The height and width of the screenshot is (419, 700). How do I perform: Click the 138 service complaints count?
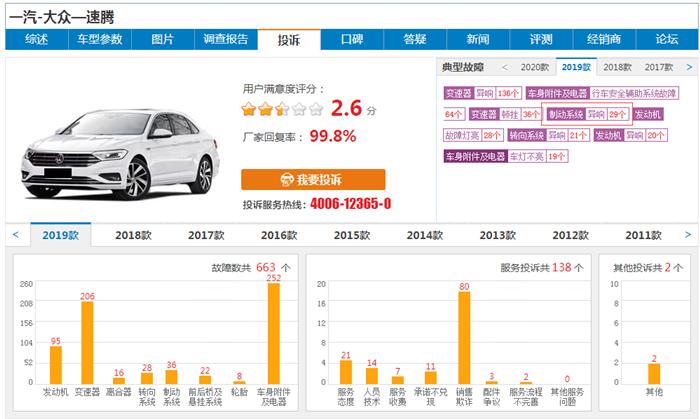(x=562, y=267)
